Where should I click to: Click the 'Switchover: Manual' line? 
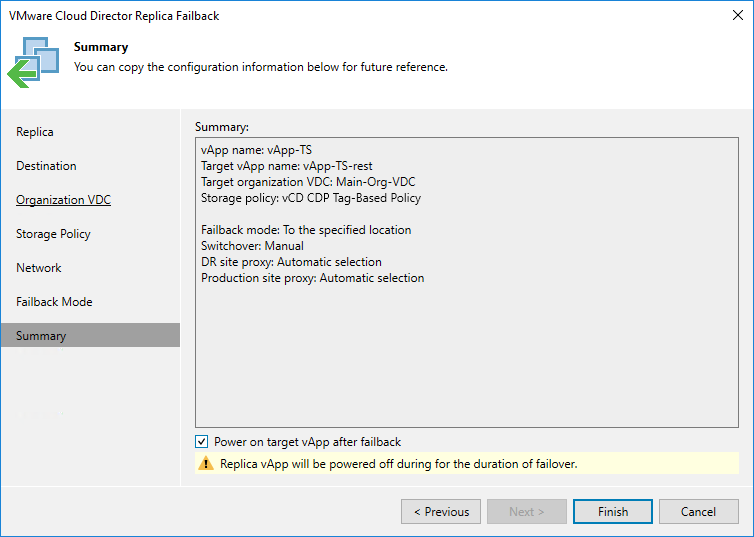(x=252, y=246)
